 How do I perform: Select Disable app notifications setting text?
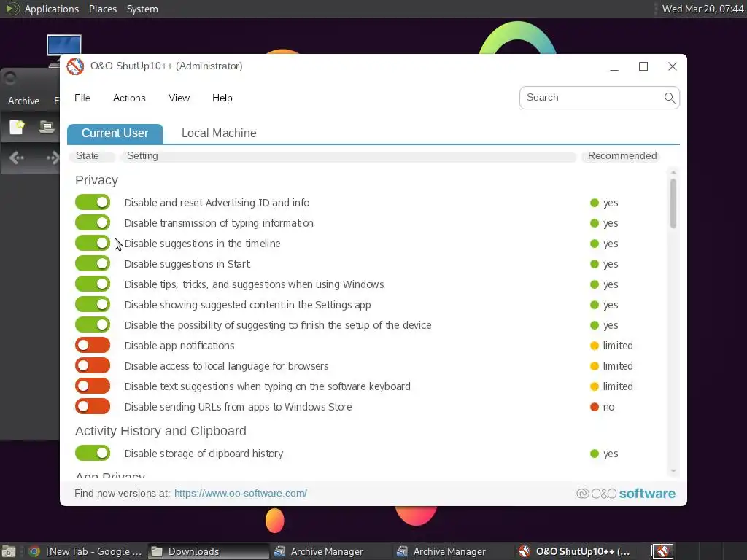click(179, 346)
